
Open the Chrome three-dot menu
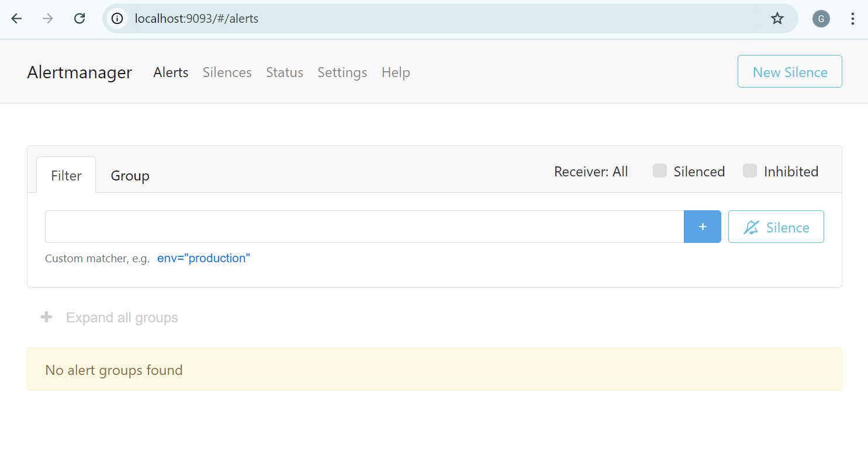(x=852, y=19)
